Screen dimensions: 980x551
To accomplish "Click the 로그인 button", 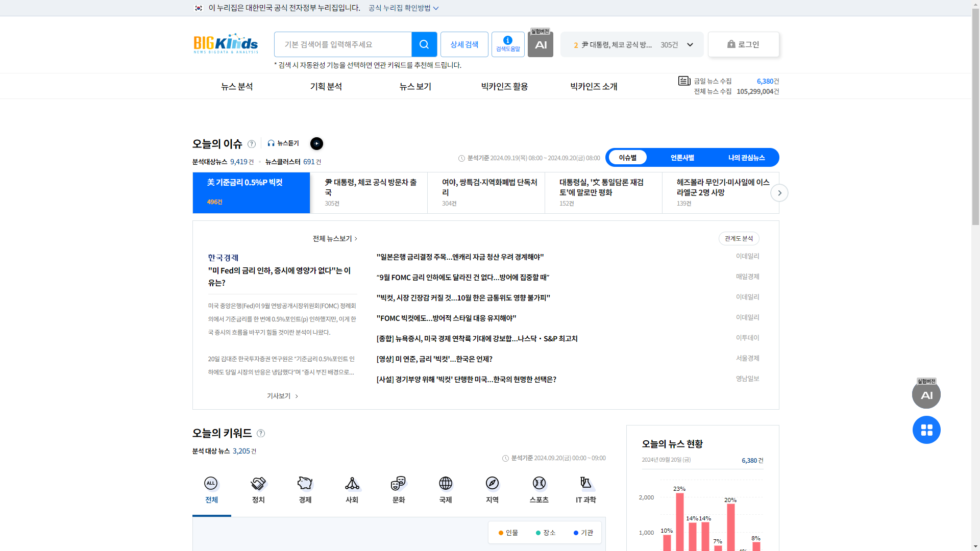I will pyautogui.click(x=743, y=44).
